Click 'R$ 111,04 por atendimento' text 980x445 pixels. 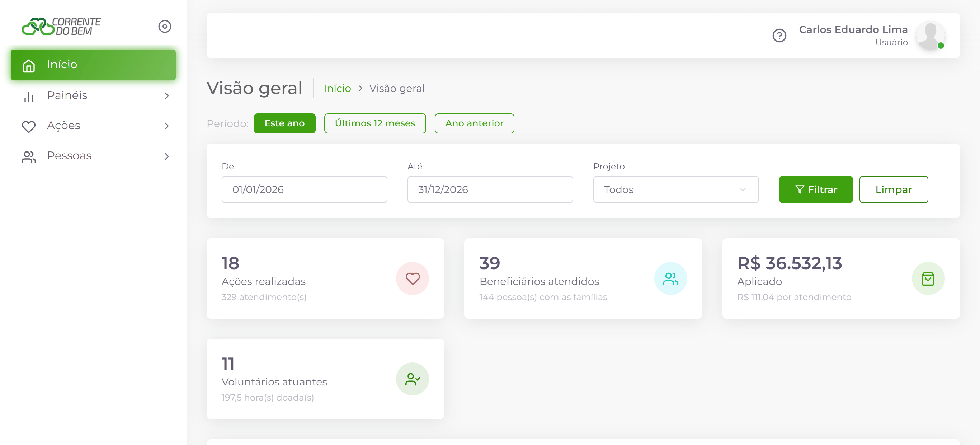coord(794,297)
